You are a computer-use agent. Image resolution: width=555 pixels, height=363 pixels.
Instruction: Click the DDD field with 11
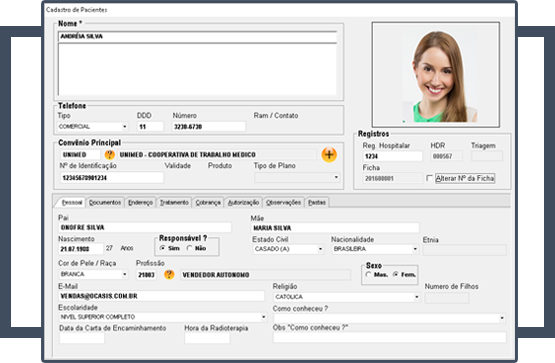(x=150, y=127)
